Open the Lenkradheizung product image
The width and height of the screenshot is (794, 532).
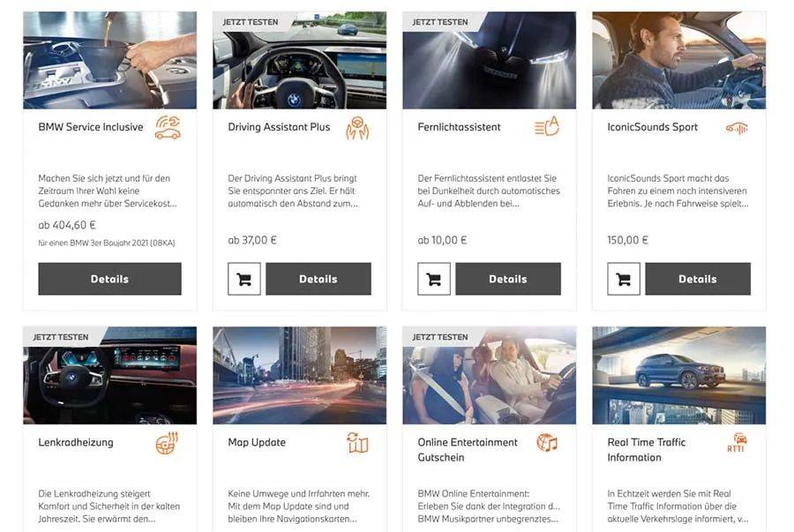click(110, 375)
